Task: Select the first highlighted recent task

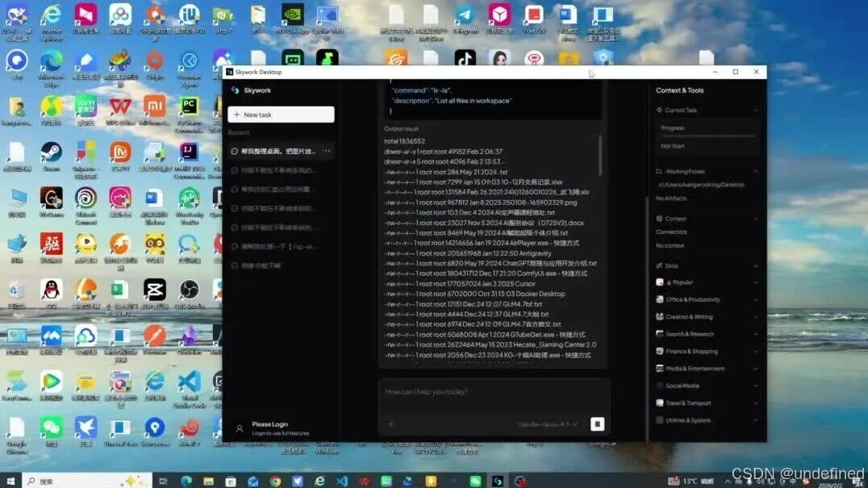Action: (281, 151)
